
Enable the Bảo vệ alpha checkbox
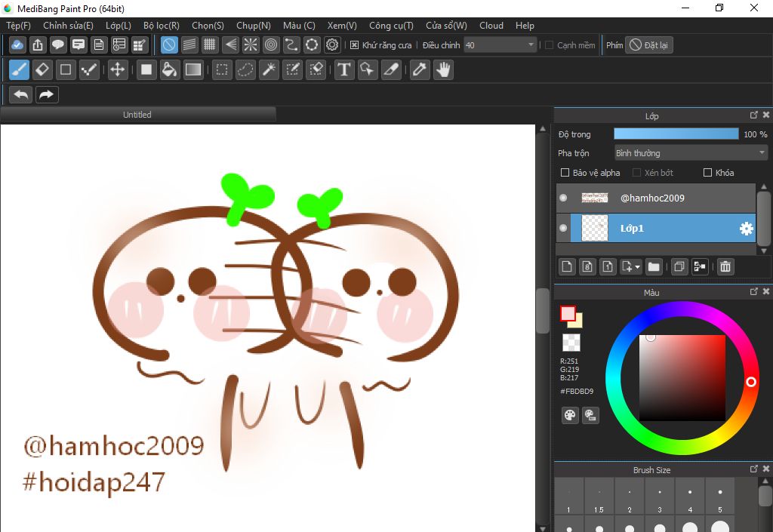pos(565,173)
